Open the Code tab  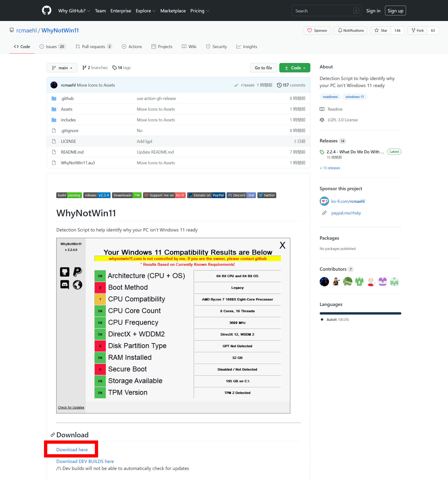tap(22, 47)
